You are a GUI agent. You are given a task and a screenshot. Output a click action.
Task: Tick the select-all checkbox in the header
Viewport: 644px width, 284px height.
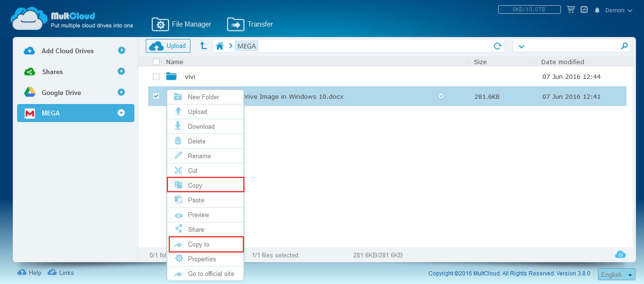(156, 62)
